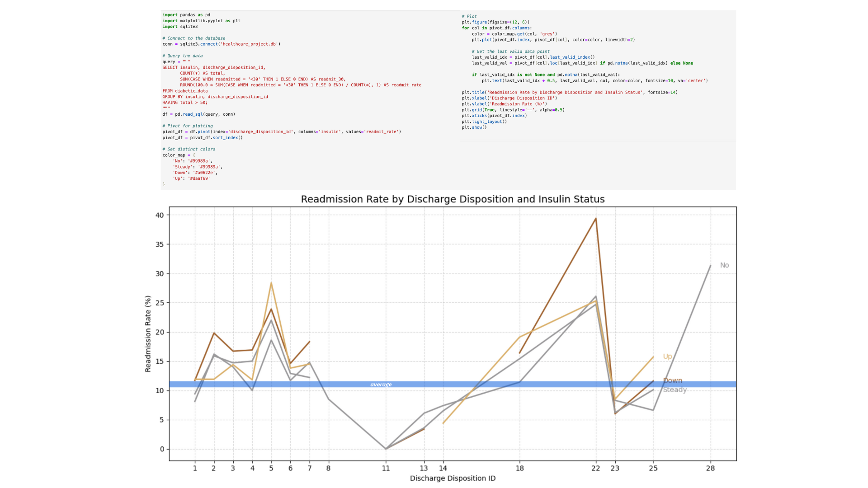
Task: Click the 'Steady' line end label
Action: tap(675, 390)
